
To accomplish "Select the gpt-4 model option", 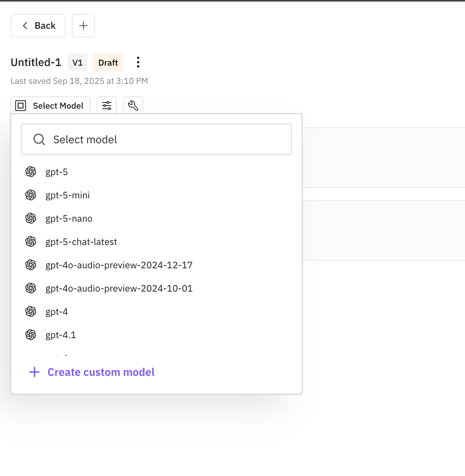I will tap(57, 312).
